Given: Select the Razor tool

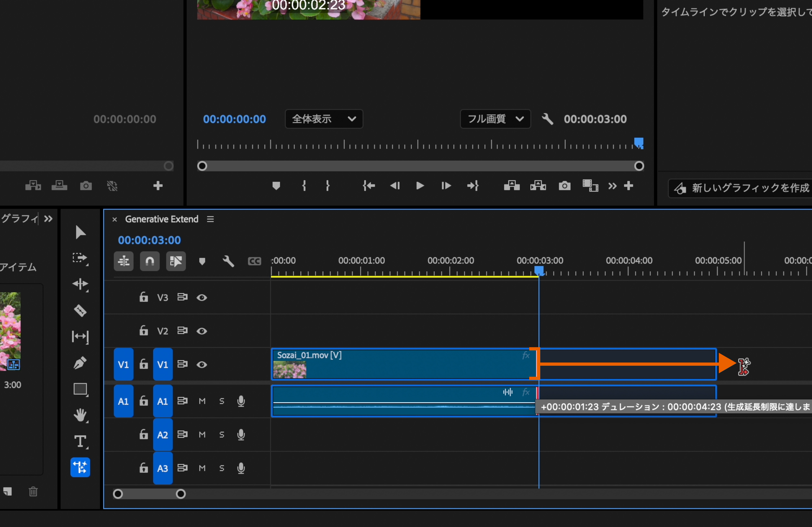Looking at the screenshot, I should [x=80, y=310].
